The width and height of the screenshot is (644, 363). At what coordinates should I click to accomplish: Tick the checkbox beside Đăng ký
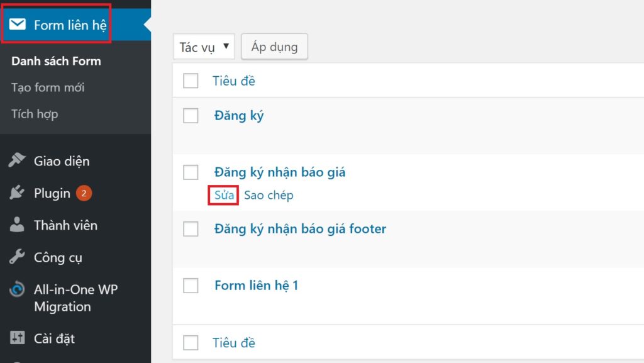[x=191, y=116]
